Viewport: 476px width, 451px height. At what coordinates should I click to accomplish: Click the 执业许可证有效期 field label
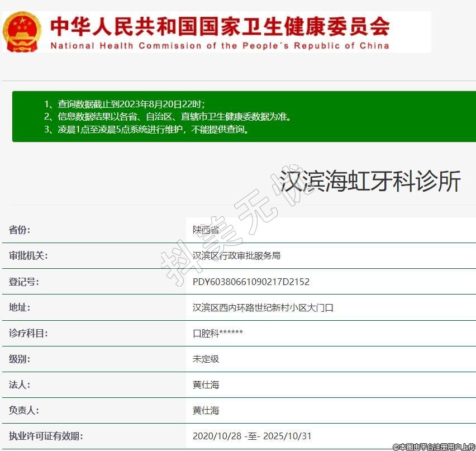(46, 436)
